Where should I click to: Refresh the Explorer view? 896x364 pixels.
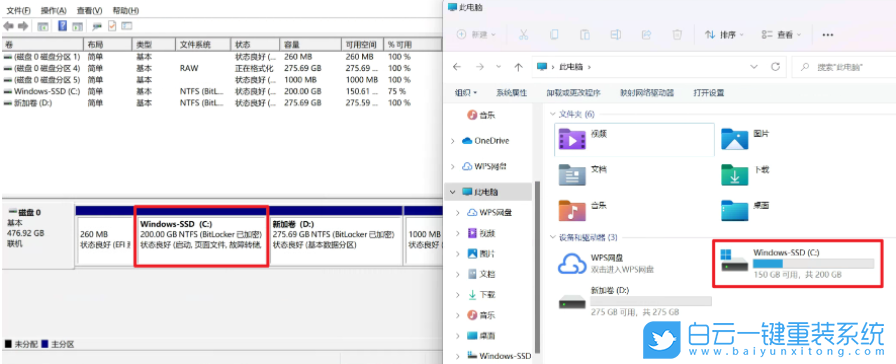(775, 67)
